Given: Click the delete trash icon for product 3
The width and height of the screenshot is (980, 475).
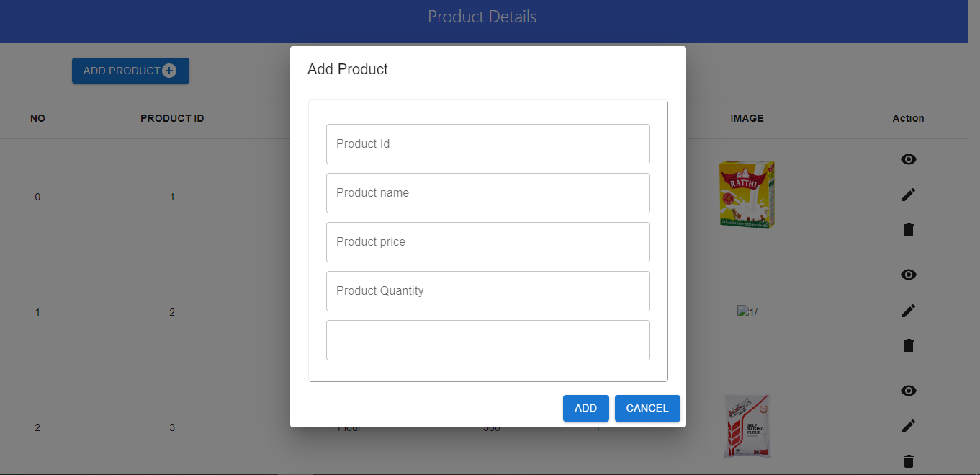Looking at the screenshot, I should (908, 461).
